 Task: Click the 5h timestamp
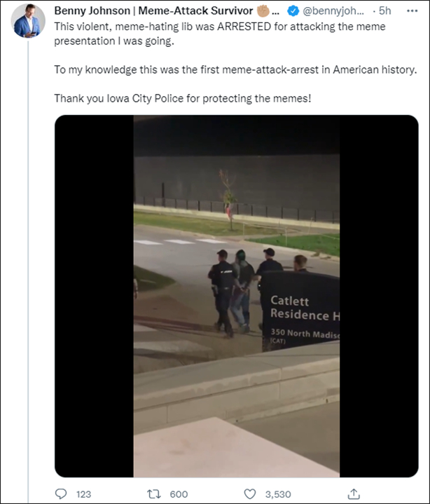(x=384, y=11)
